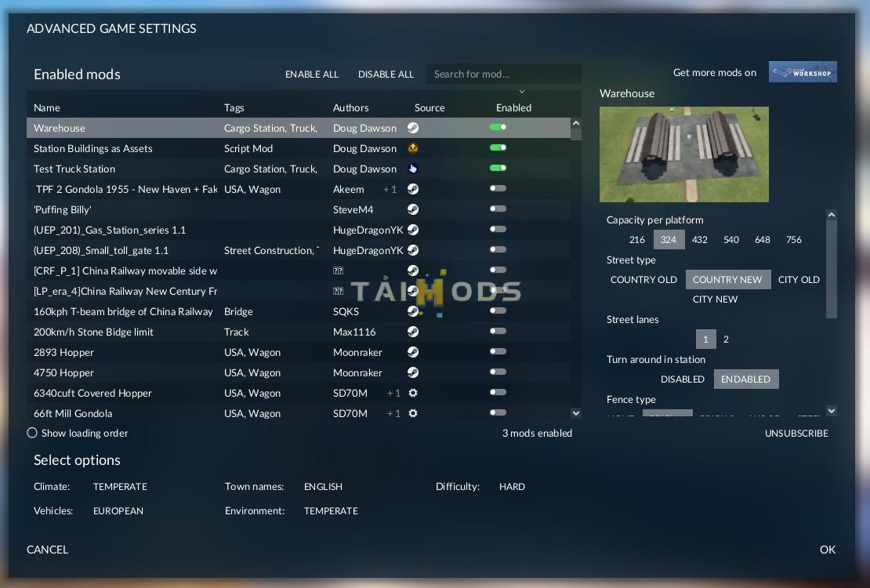Click the source icon for Test Truck Station
Viewport: 870px width, 588px height.
point(413,169)
